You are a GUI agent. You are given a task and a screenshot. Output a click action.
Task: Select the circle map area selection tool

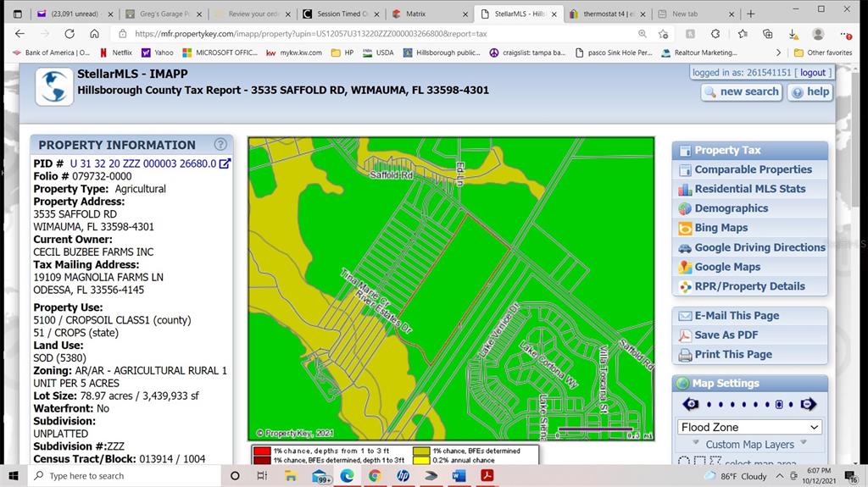pyautogui.click(x=684, y=462)
